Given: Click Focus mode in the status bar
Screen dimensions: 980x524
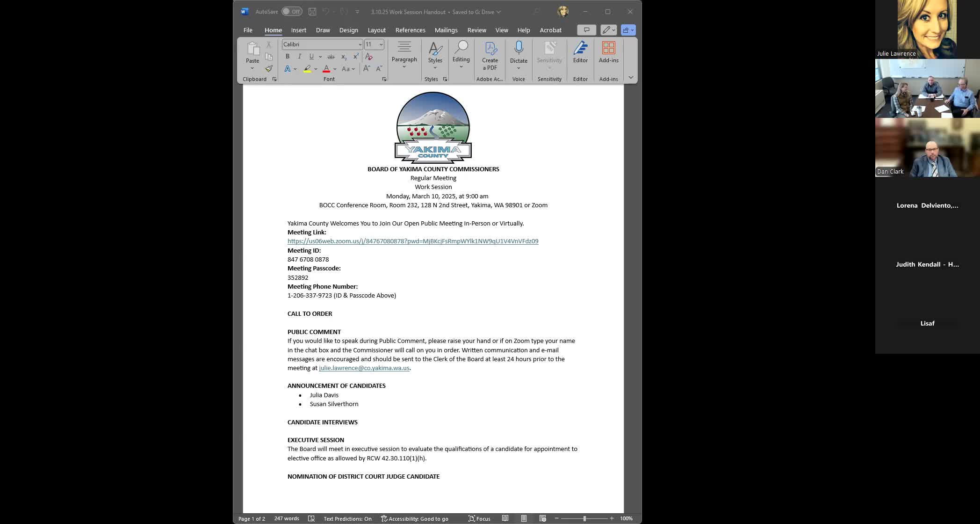Looking at the screenshot, I should click(x=479, y=518).
